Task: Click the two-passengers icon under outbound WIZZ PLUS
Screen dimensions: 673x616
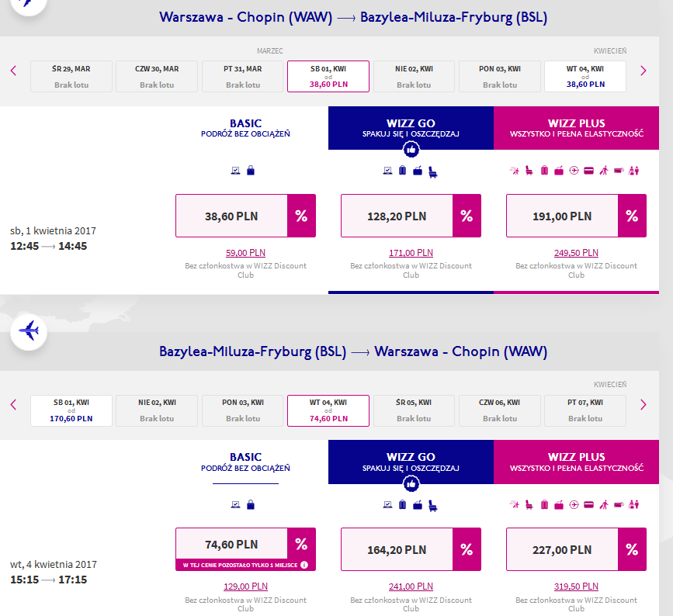Action: 633,171
